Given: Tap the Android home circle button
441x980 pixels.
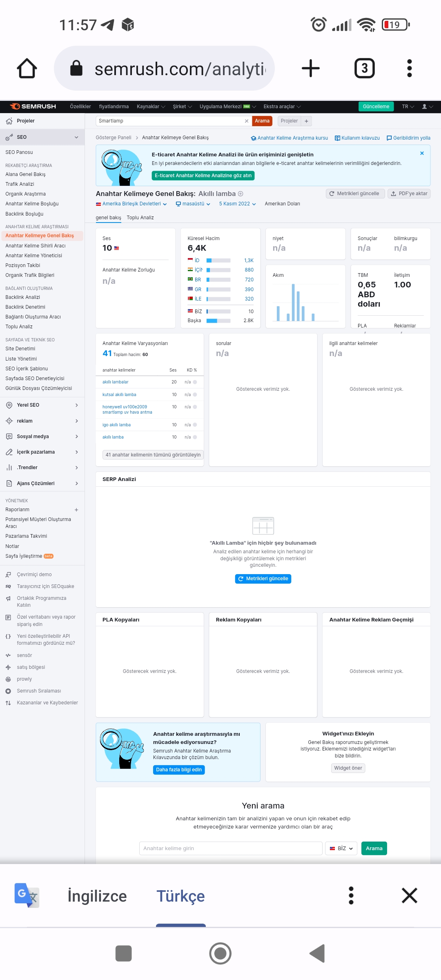Looking at the screenshot, I should 220,953.
